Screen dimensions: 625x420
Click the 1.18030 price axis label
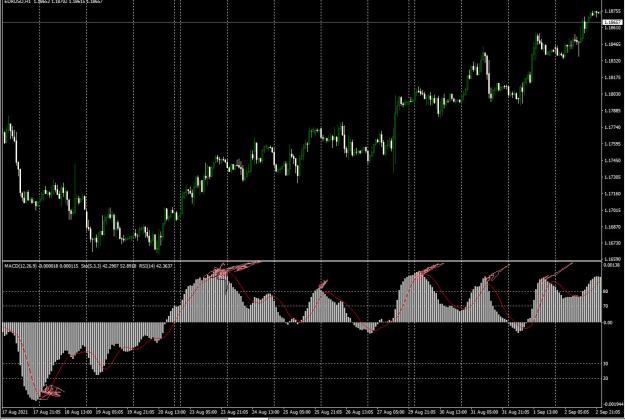click(x=613, y=94)
